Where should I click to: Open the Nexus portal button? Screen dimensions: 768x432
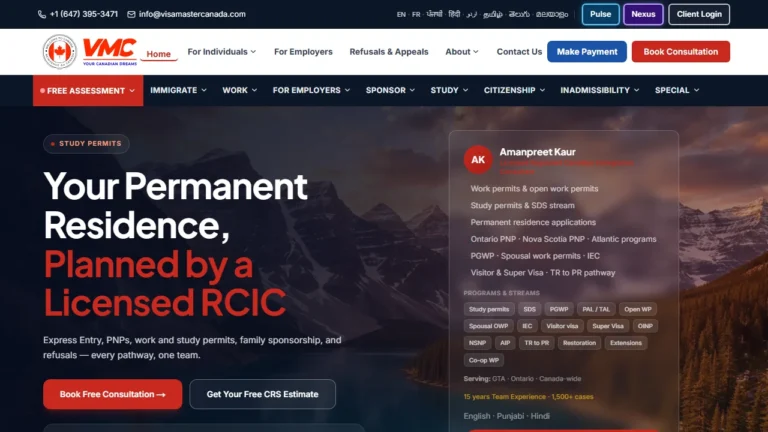click(643, 14)
